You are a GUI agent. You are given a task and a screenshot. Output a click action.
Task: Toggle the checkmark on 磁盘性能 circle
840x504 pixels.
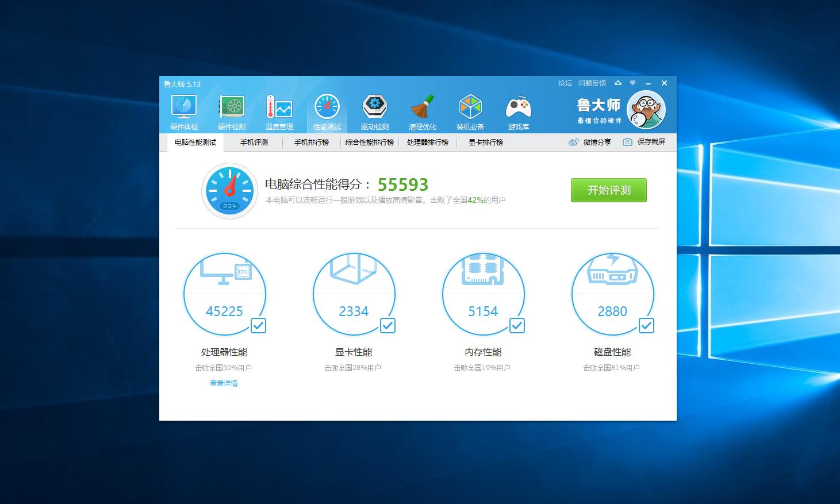(646, 325)
